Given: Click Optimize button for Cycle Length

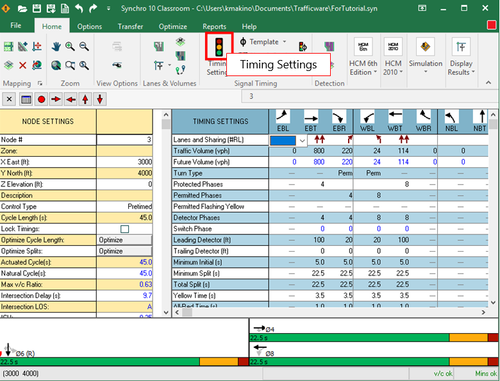Looking at the screenshot, I should 125,240.
